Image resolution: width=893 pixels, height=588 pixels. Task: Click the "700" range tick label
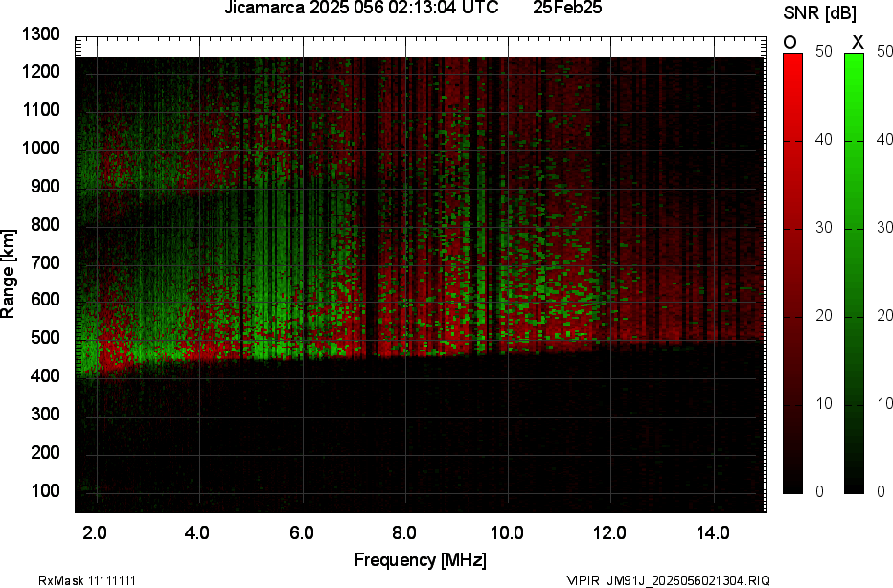point(44,262)
